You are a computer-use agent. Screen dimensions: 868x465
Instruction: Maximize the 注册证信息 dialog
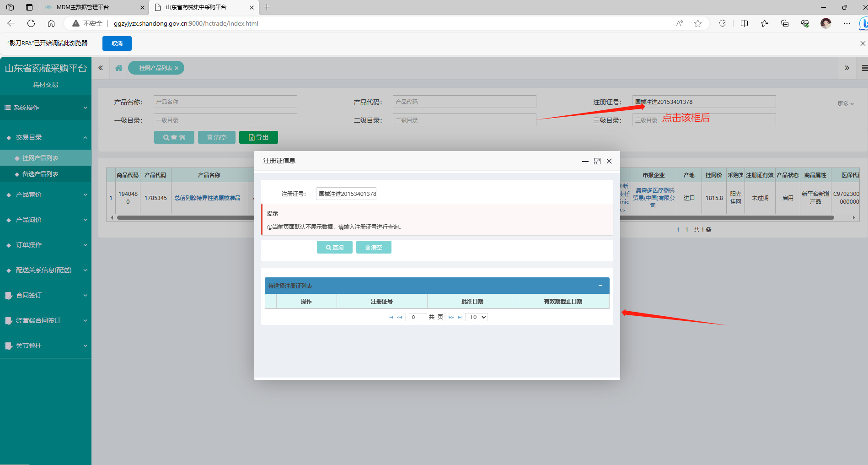coord(597,161)
